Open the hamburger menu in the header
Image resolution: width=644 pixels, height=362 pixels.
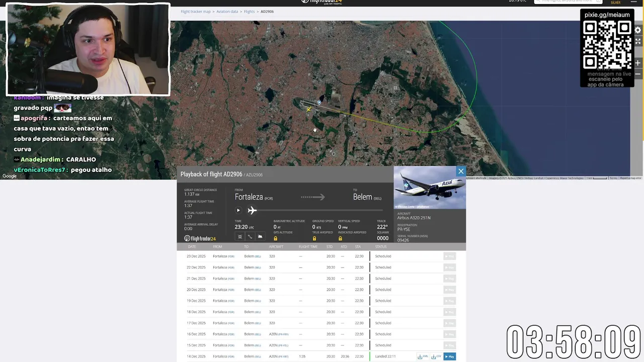click(x=633, y=2)
